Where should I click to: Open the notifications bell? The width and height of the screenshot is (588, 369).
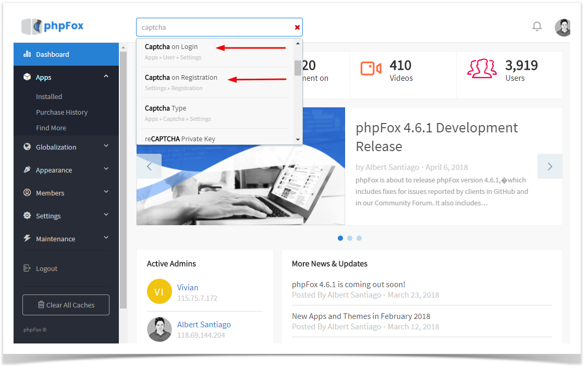coord(537,26)
